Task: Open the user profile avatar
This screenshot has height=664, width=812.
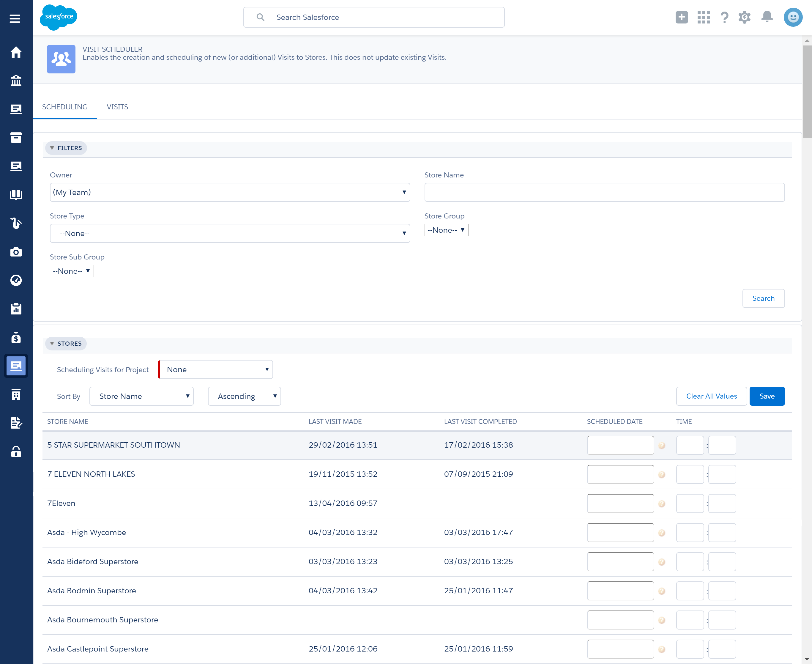Action: [x=793, y=17]
